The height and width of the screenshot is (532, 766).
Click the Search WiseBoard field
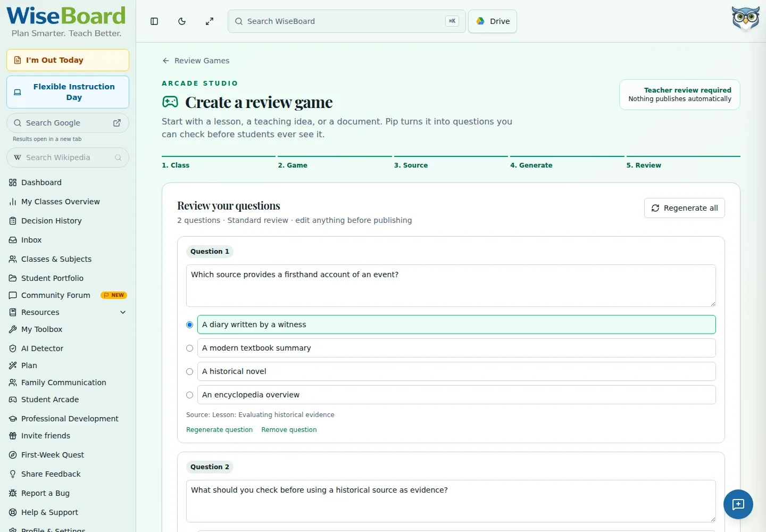click(x=347, y=21)
